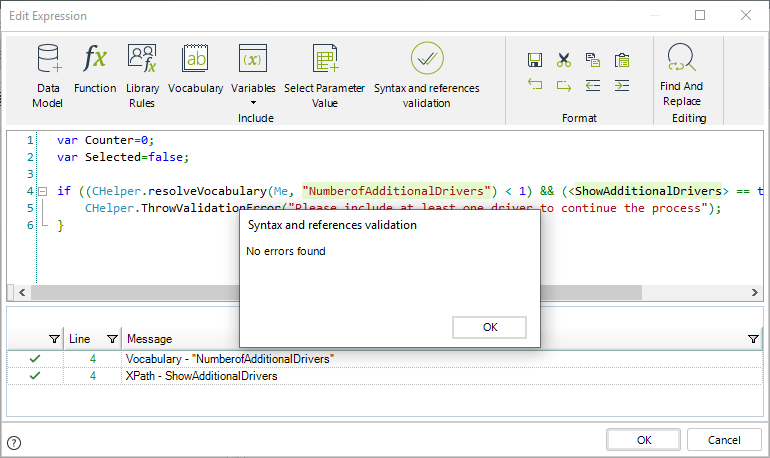Insert a Function via fx icon
The height and width of the screenshot is (458, 770).
[x=95, y=69]
